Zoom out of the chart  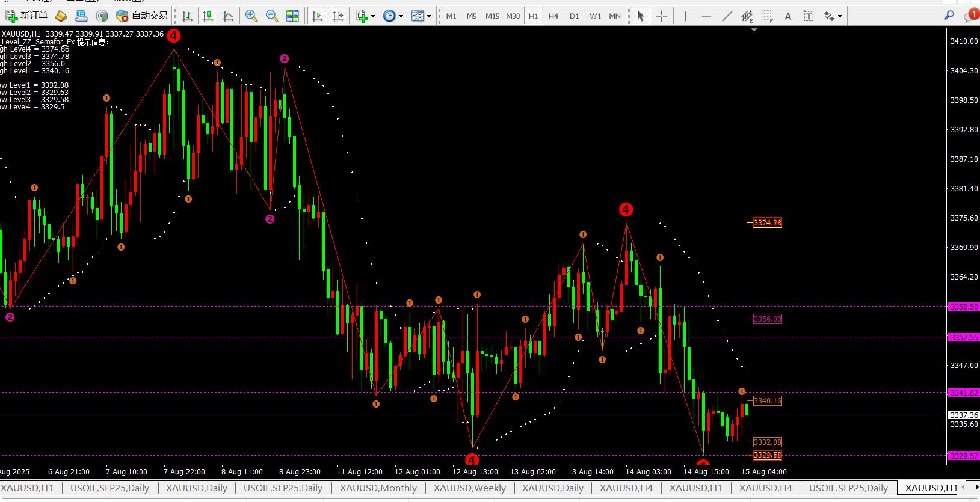click(x=272, y=16)
